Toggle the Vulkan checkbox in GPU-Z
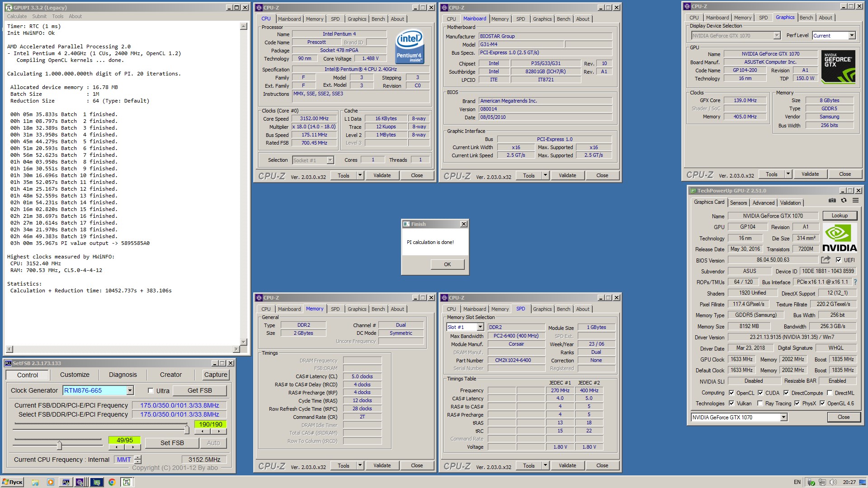 (731, 404)
